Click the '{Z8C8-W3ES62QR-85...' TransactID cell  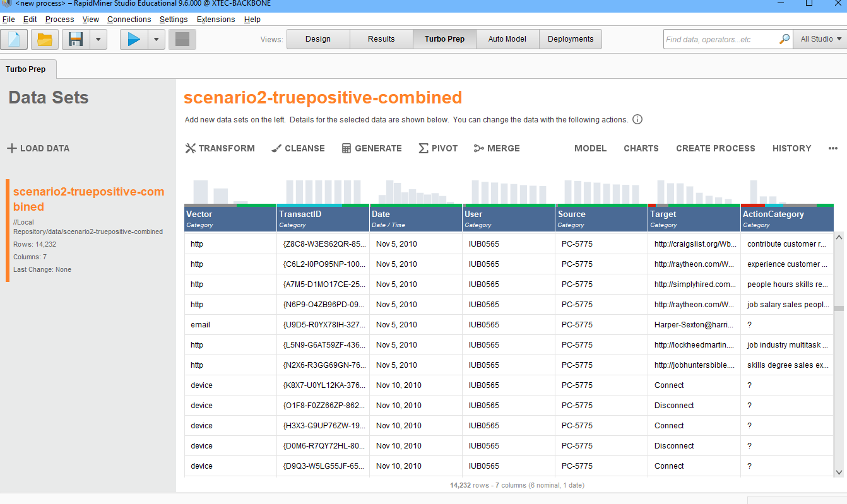coord(323,244)
